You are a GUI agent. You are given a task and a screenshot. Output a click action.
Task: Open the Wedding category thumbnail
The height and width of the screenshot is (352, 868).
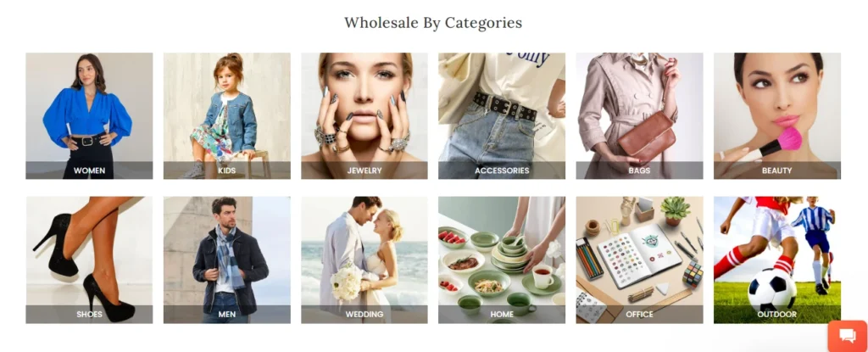click(x=364, y=260)
